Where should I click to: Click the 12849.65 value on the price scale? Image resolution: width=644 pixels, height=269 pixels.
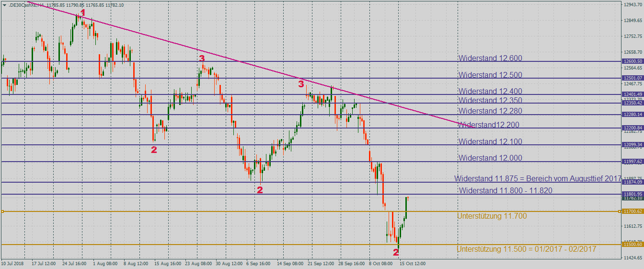633,21
